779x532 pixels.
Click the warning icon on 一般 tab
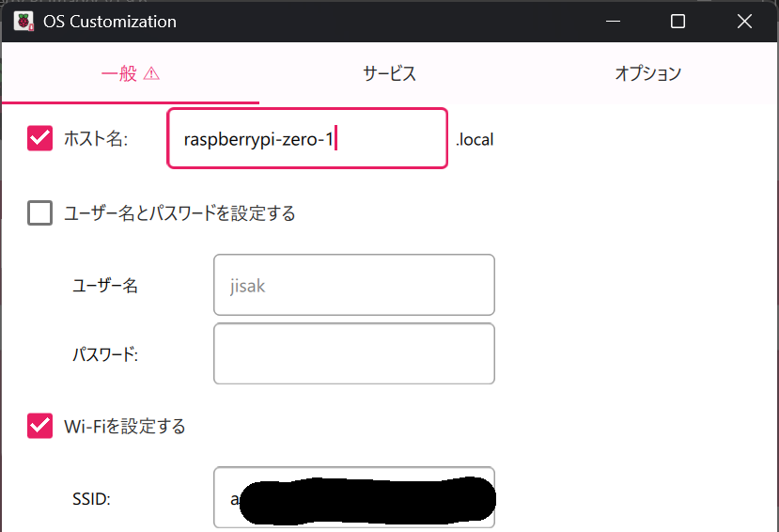[x=151, y=73]
